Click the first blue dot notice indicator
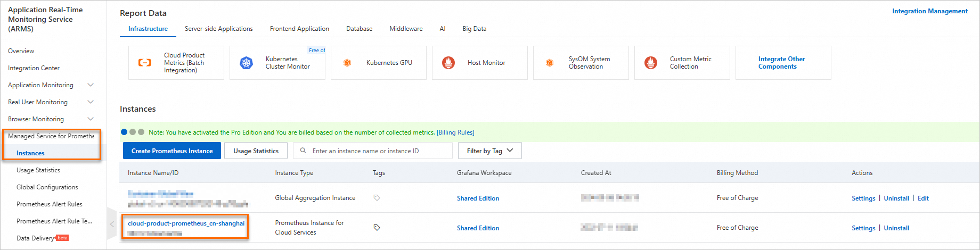The width and height of the screenshot is (980, 250). coord(124,132)
